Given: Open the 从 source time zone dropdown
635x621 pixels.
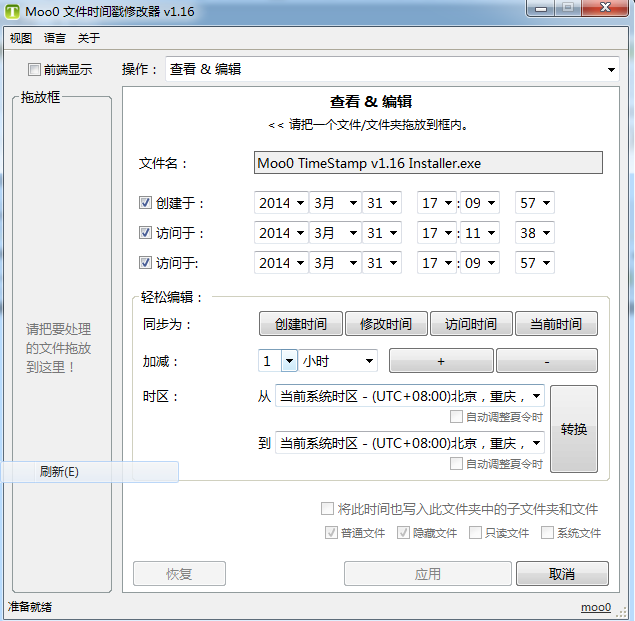Looking at the screenshot, I should click(410, 396).
